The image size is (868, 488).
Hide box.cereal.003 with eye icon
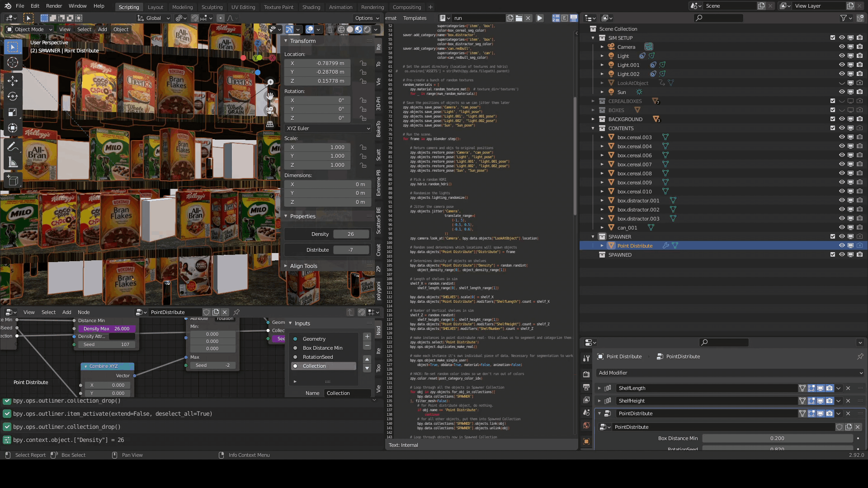pos(842,137)
